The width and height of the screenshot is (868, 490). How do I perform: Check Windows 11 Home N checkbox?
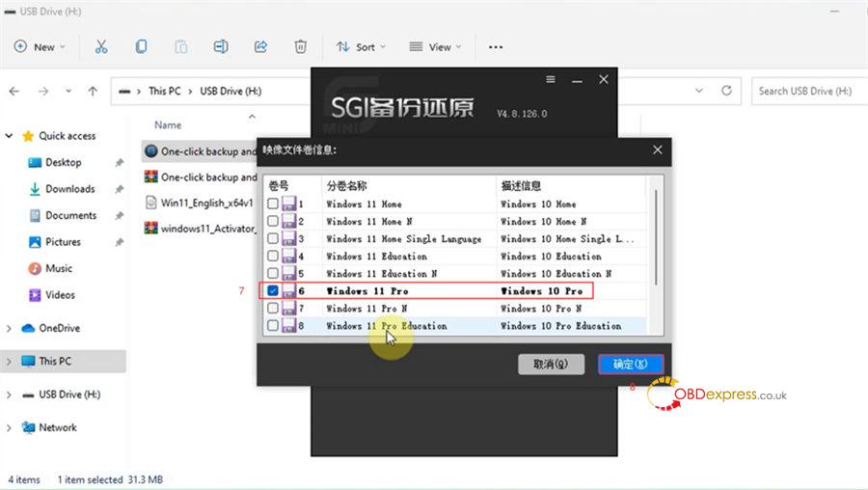(272, 221)
